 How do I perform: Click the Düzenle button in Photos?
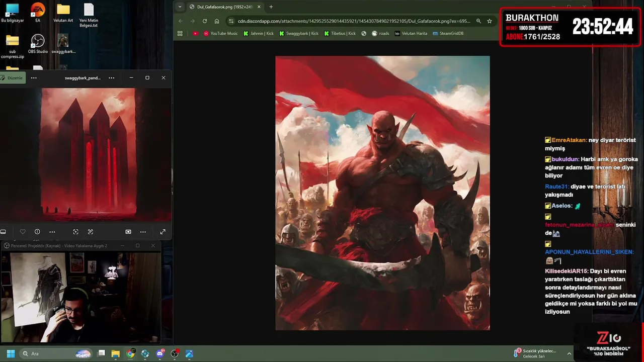point(12,78)
